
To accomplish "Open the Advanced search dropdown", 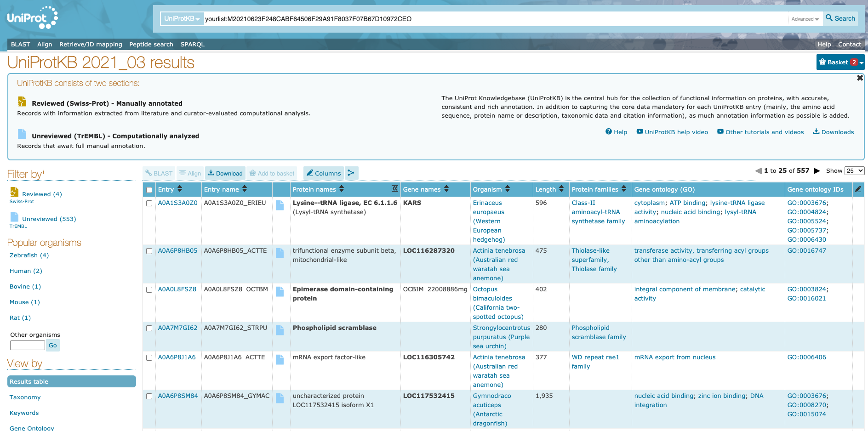I will [805, 19].
